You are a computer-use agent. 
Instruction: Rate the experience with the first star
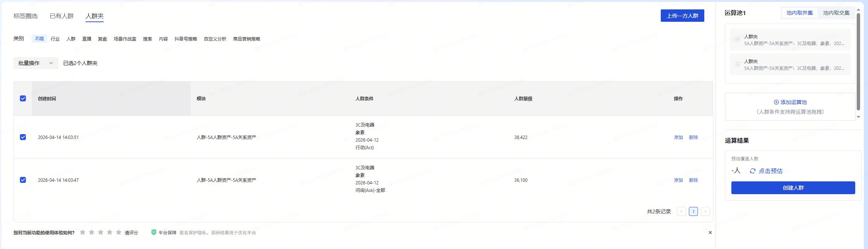coord(83,232)
